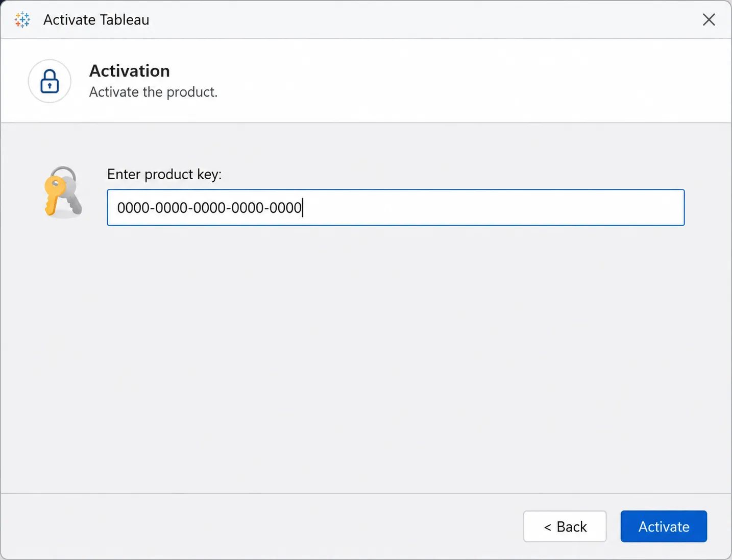Select the Activation heading text

coord(130,71)
